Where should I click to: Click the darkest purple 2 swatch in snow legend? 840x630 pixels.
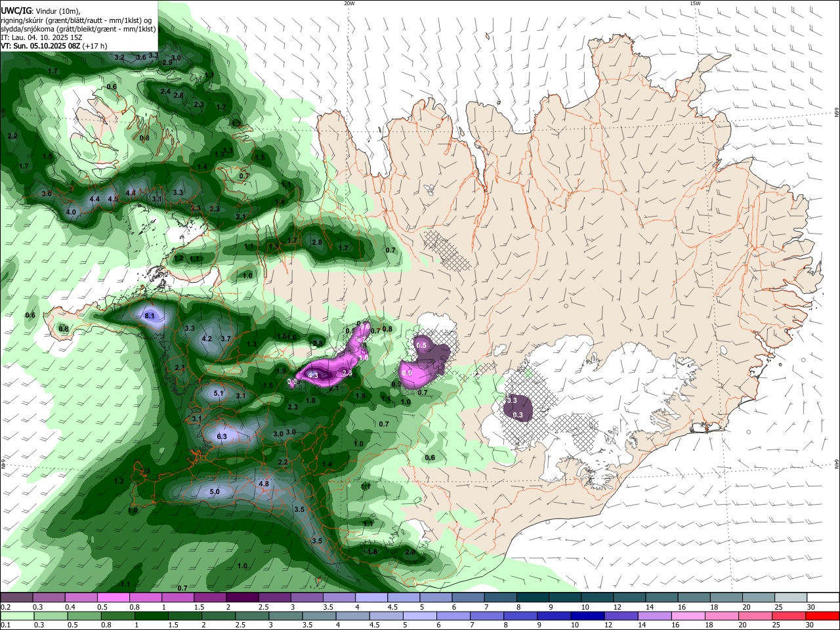click(242, 598)
